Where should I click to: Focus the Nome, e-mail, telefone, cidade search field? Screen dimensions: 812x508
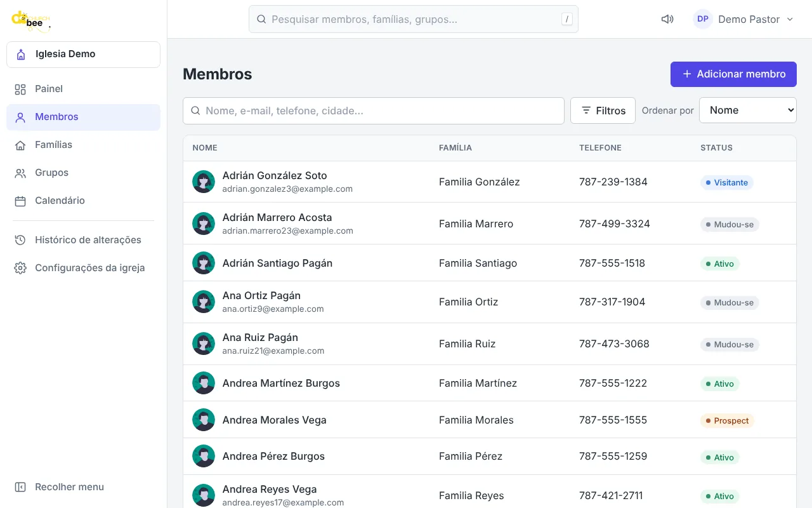(374, 110)
